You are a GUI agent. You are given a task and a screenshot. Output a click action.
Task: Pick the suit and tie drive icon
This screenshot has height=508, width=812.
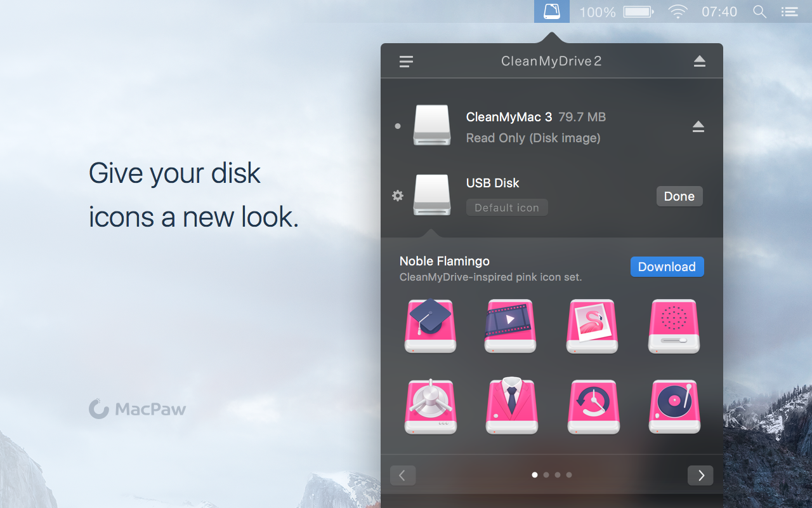tap(511, 406)
